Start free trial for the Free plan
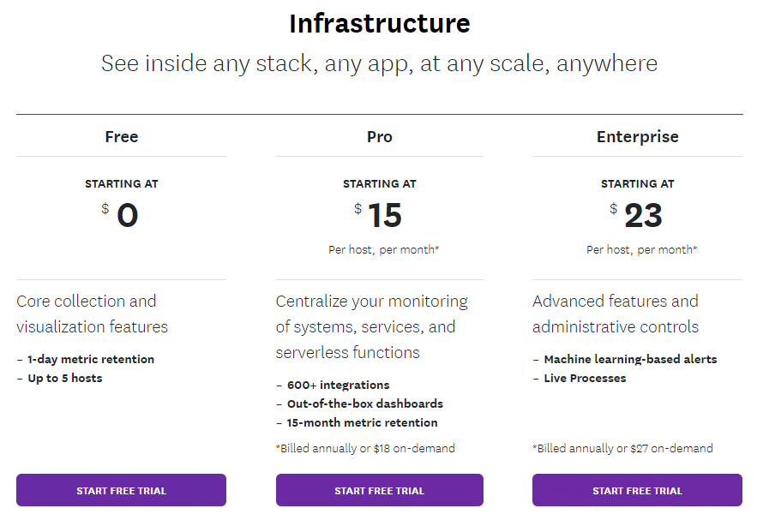The height and width of the screenshot is (532, 757). 121,490
